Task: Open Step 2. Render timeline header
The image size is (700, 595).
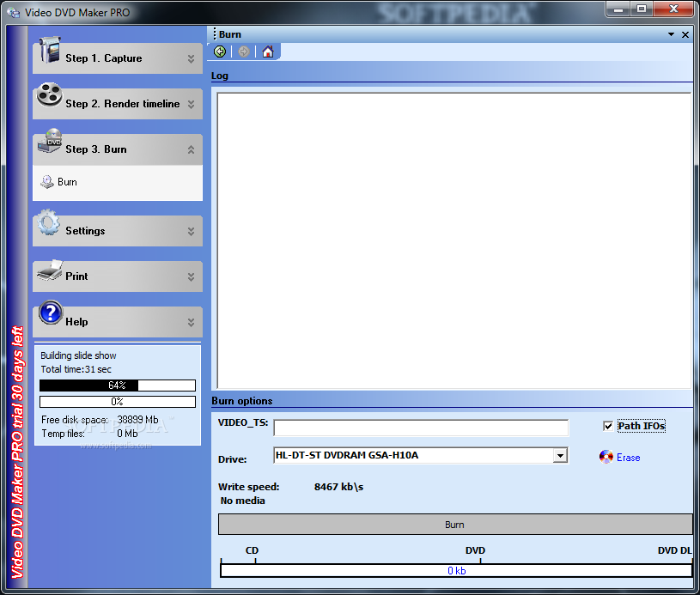Action: pos(118,104)
